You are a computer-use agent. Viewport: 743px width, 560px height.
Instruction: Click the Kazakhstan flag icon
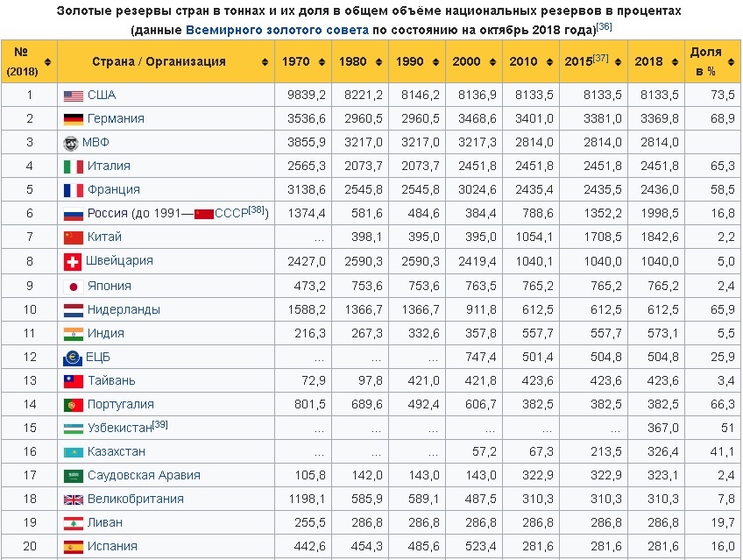click(x=73, y=452)
